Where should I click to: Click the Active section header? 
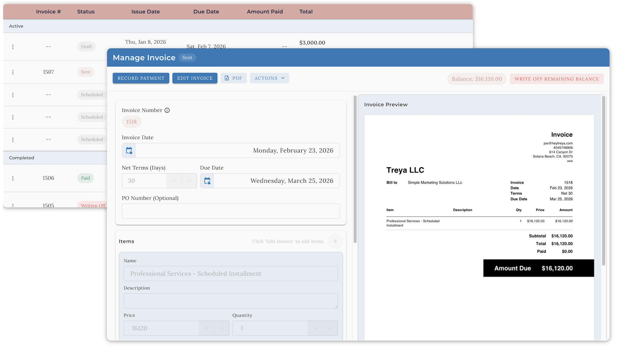tap(16, 26)
